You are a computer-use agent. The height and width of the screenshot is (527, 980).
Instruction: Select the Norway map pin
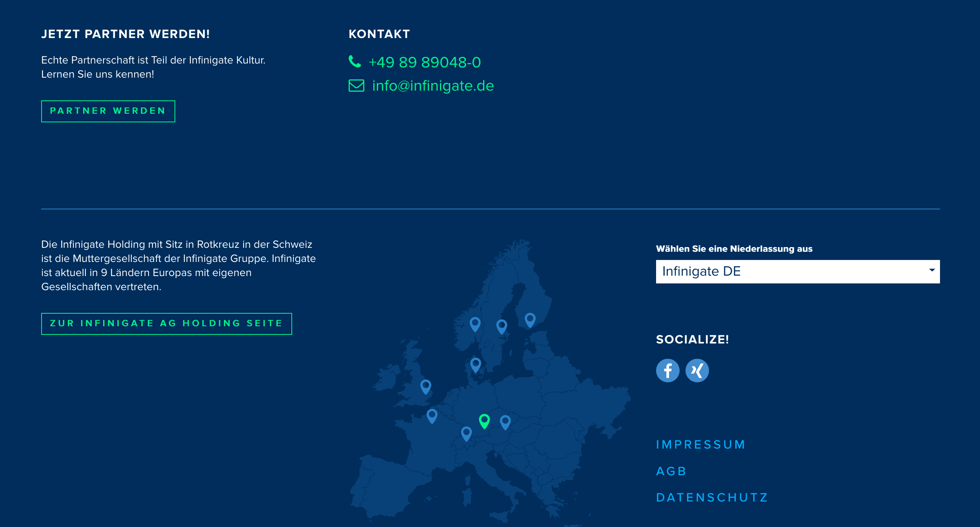pos(475,324)
